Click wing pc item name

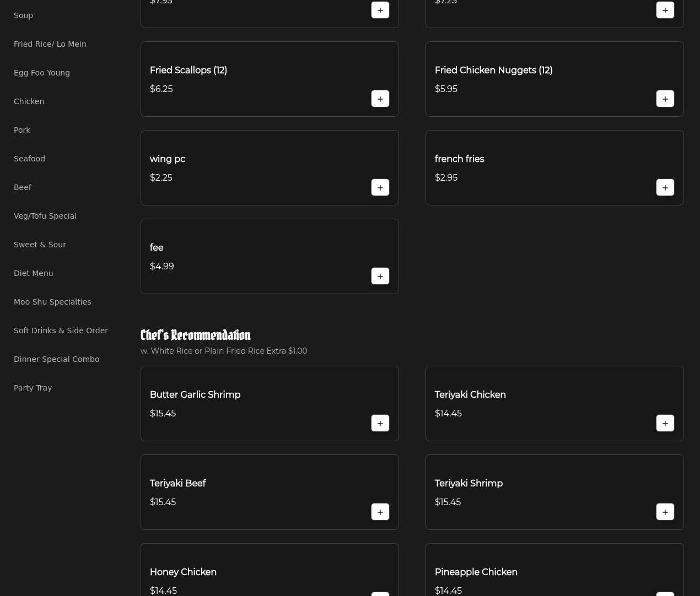point(168,159)
